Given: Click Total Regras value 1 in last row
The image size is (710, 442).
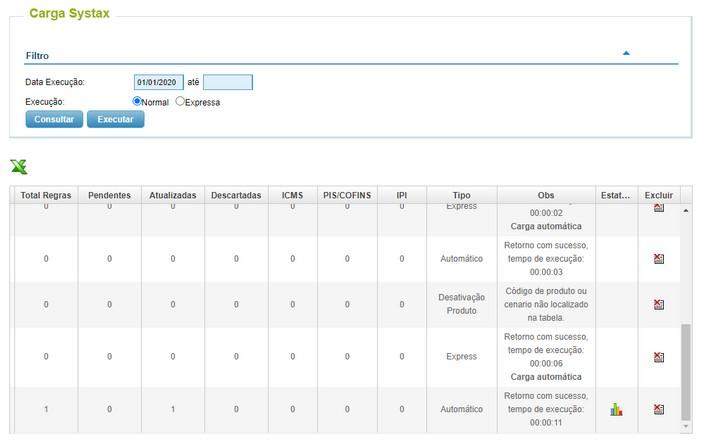Looking at the screenshot, I should pos(46,409).
